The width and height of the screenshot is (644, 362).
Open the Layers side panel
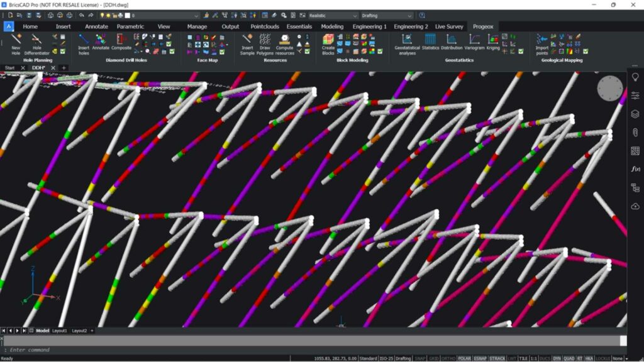click(635, 114)
